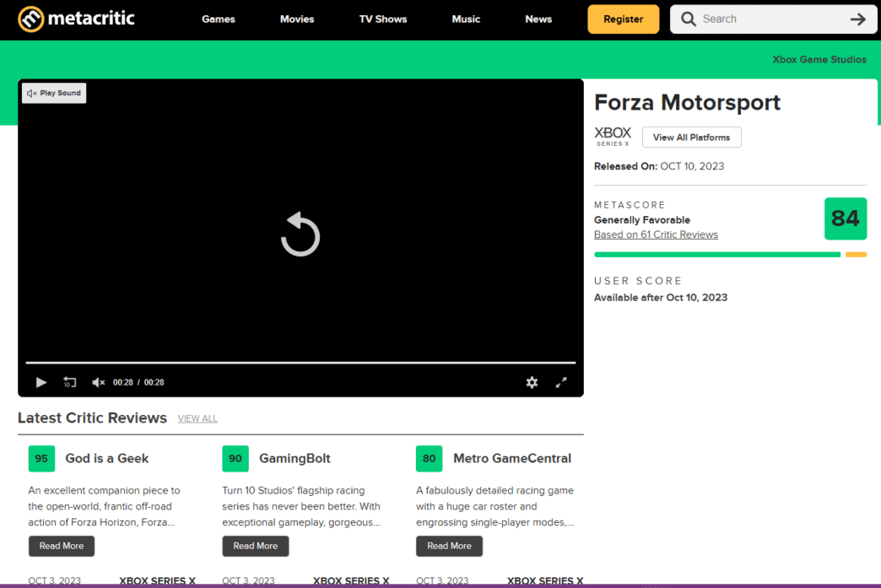Open Based on 61 Critic Reviews link
Image resolution: width=881 pixels, height=588 pixels.
pyautogui.click(x=656, y=235)
